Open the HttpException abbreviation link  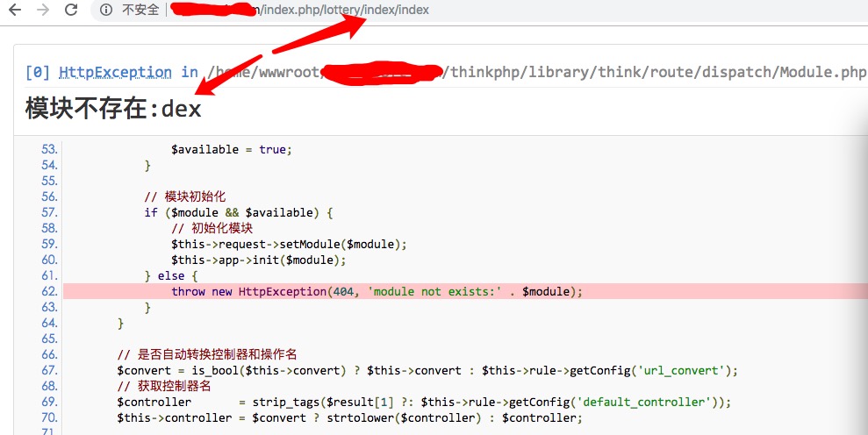click(x=115, y=72)
